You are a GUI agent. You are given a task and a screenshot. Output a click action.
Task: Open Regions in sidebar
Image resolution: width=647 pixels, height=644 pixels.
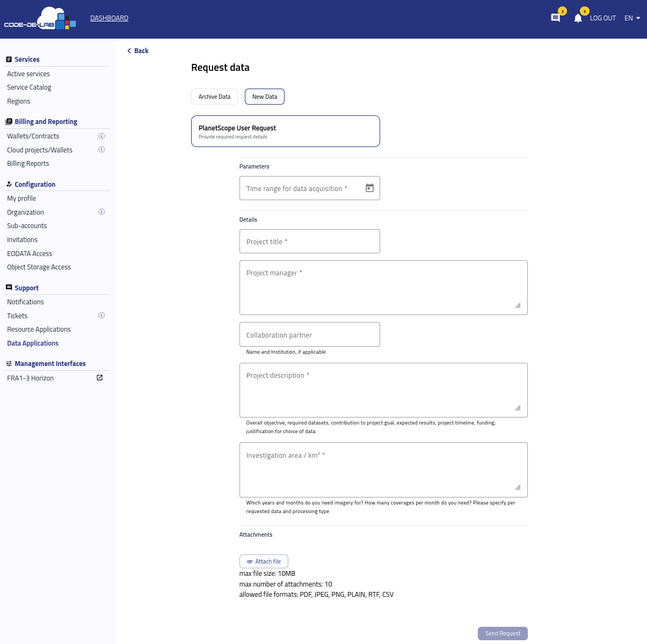pos(19,101)
